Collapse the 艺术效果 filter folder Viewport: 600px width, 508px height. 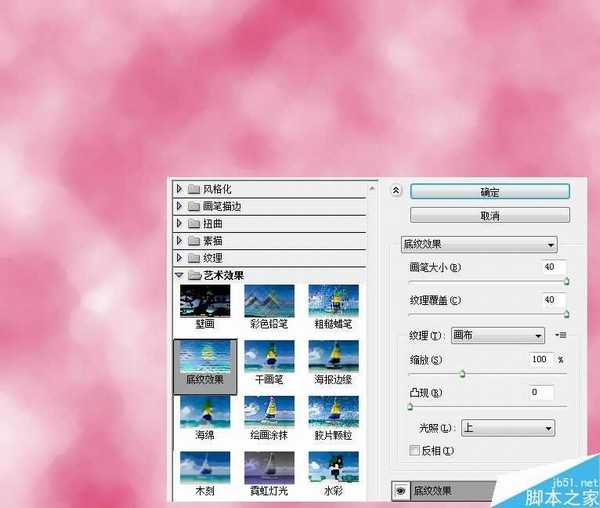click(x=179, y=275)
